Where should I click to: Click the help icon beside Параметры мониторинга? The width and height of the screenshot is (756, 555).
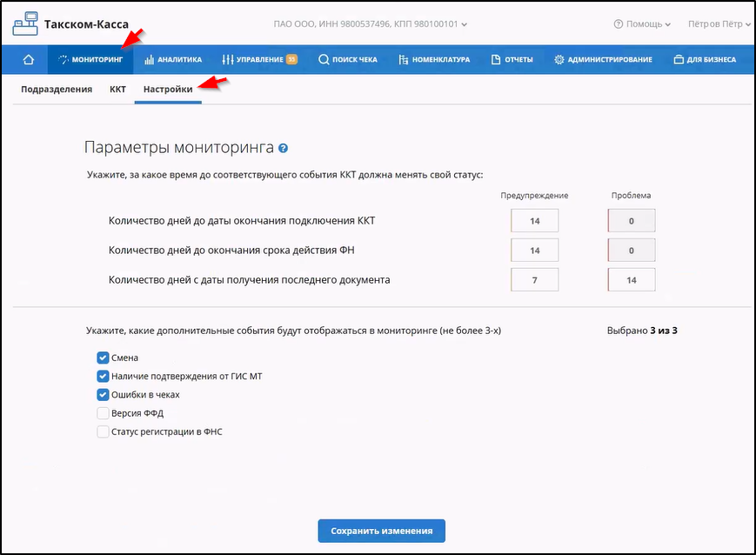283,148
